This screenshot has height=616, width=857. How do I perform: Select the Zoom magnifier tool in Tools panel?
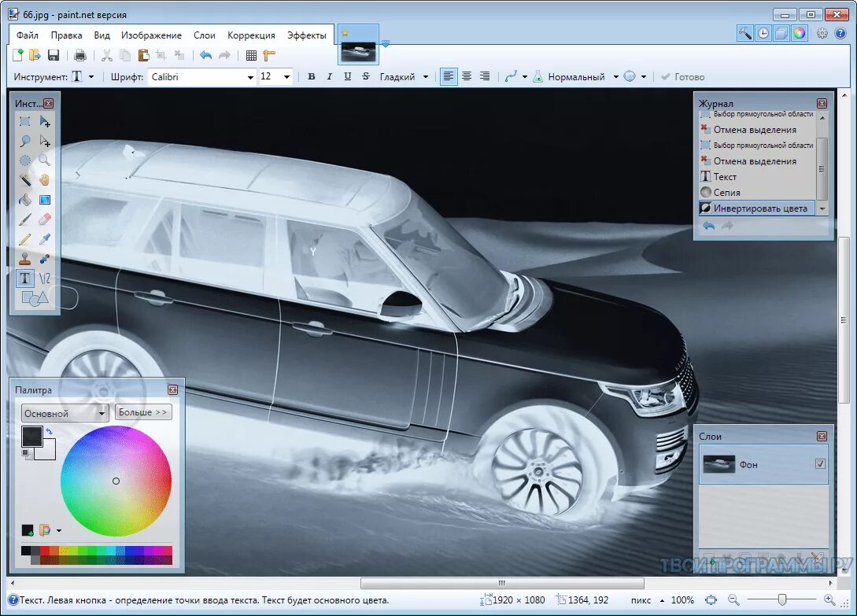click(x=45, y=160)
